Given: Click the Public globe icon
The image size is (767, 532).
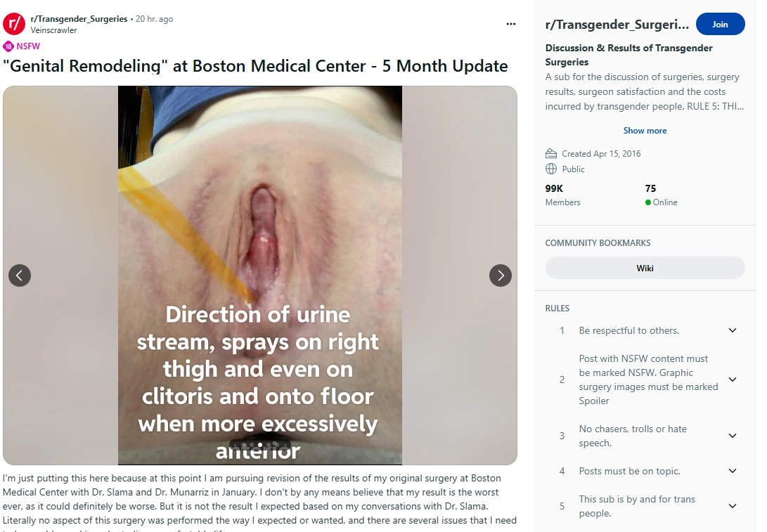Looking at the screenshot, I should tap(550, 169).
